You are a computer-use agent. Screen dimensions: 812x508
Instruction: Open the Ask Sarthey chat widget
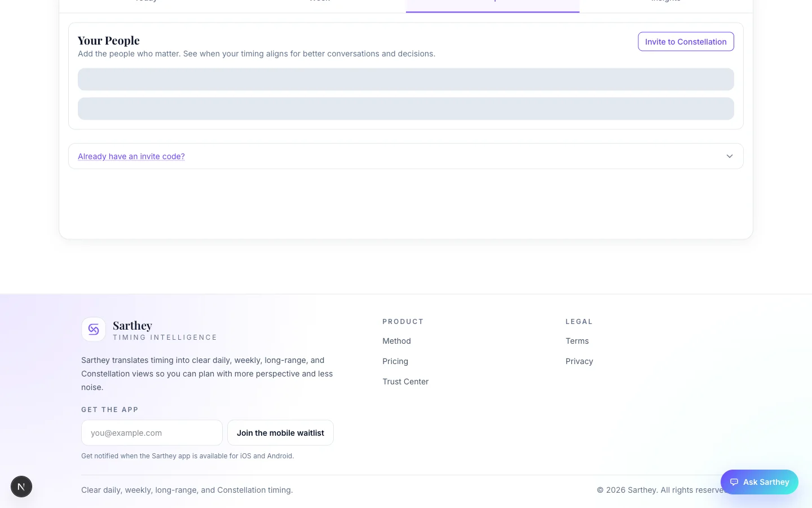759,482
